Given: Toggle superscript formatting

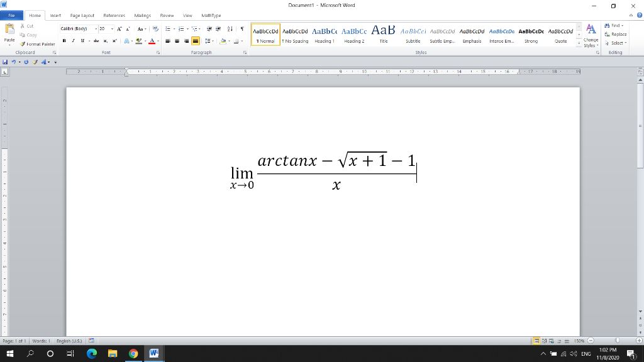Looking at the screenshot, I should pos(114,41).
